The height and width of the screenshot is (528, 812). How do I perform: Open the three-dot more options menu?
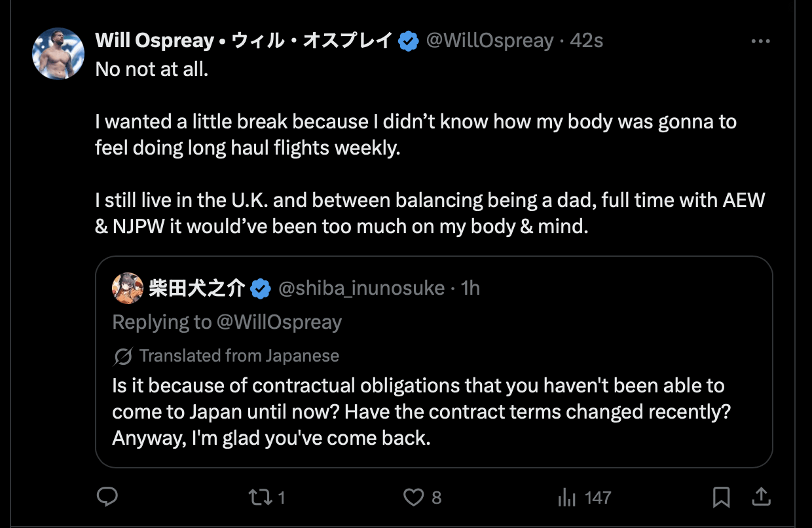coord(760,41)
